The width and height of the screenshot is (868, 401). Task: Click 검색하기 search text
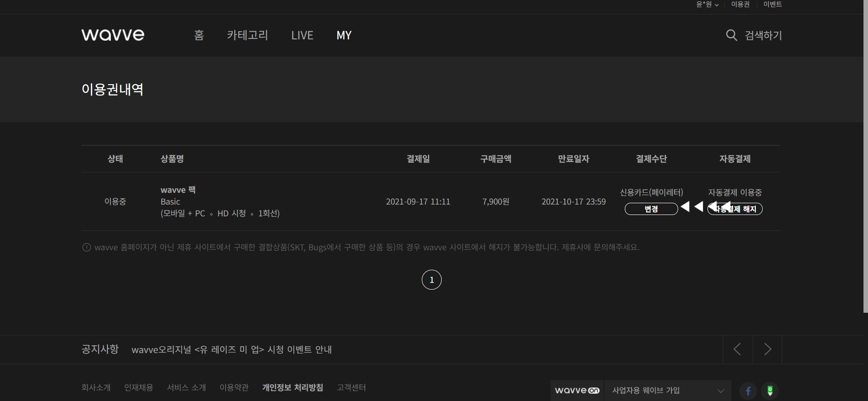[764, 35]
